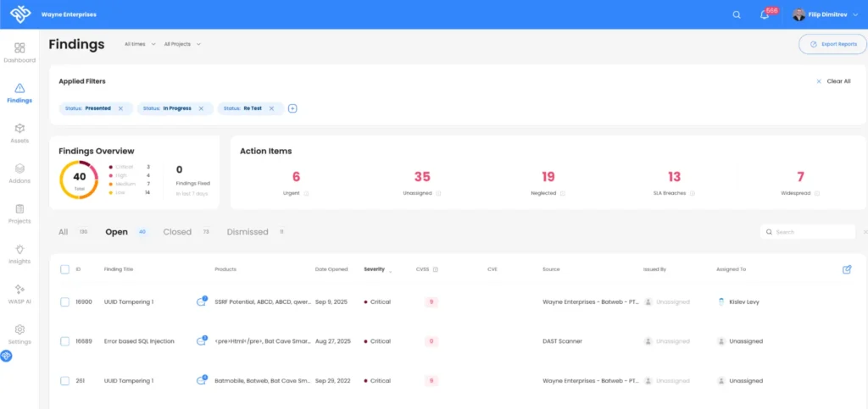The height and width of the screenshot is (409, 868).
Task: Expand the All times dropdown
Action: pyautogui.click(x=140, y=44)
